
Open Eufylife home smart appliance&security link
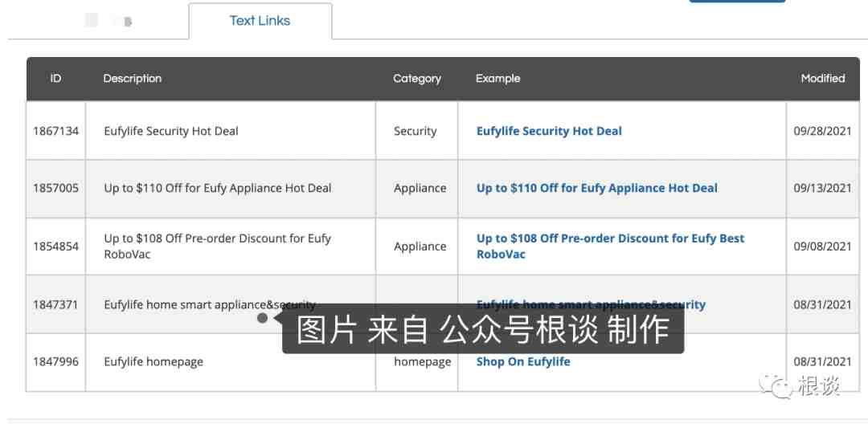point(591,304)
